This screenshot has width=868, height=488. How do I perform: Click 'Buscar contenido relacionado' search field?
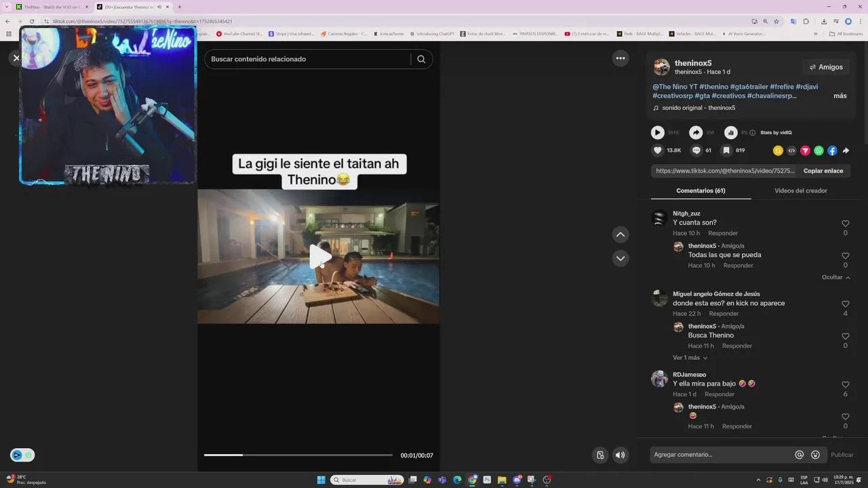pyautogui.click(x=307, y=59)
